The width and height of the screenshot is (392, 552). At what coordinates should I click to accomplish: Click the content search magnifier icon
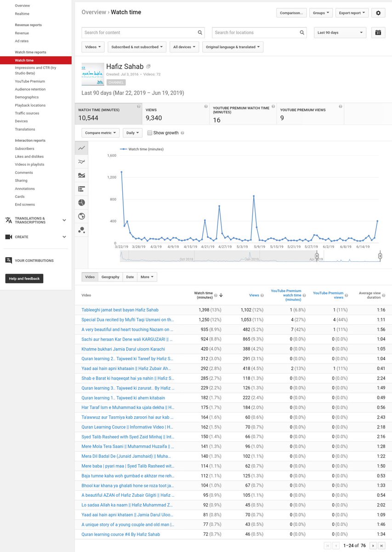point(200,33)
